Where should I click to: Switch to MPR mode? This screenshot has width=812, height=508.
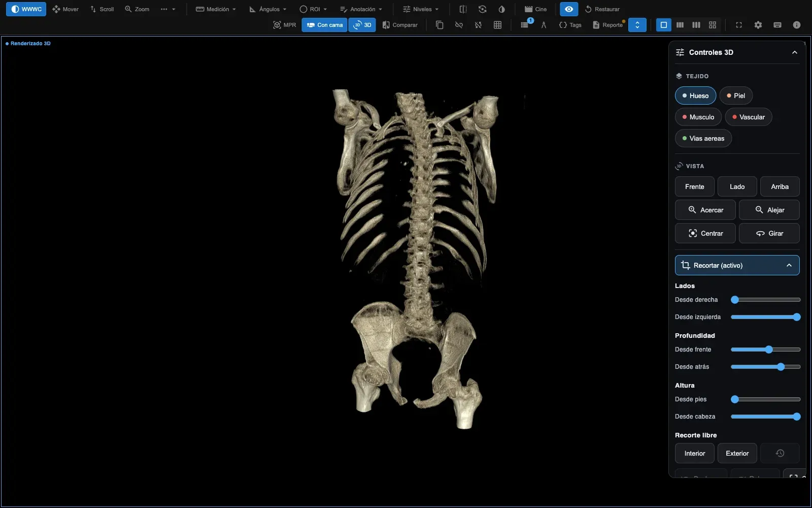pos(284,25)
